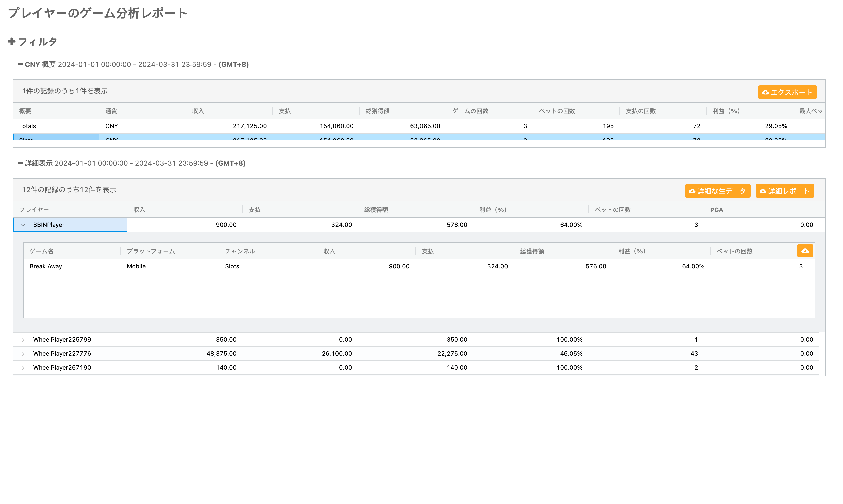This screenshot has width=843, height=504.
Task: Sort the detail table by the PCA column
Action: tap(716, 210)
